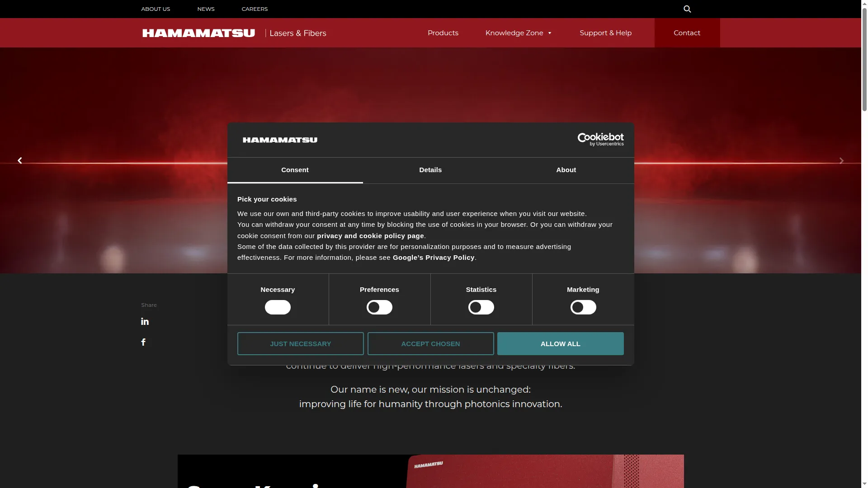Open the Contact page
Viewport: 868px width, 488px height.
click(x=687, y=33)
